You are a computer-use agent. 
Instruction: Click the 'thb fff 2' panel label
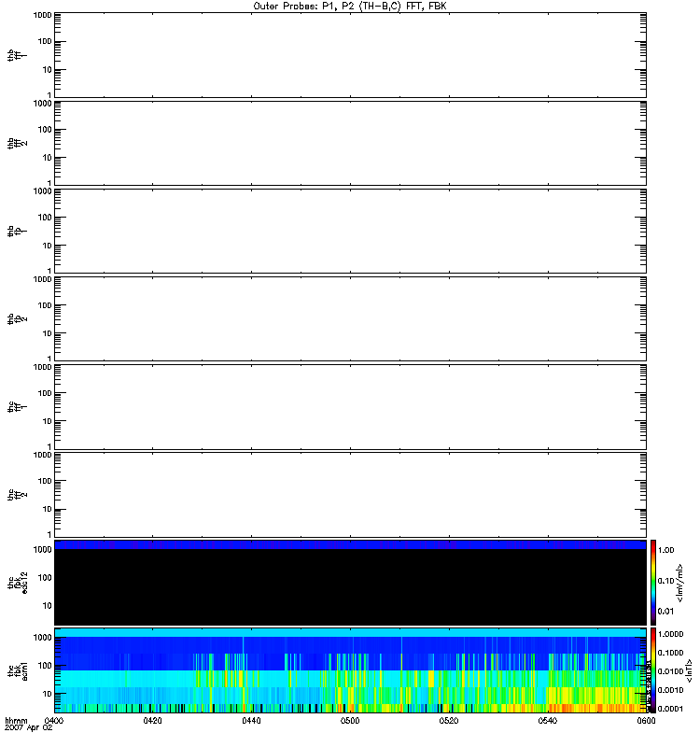point(17,144)
